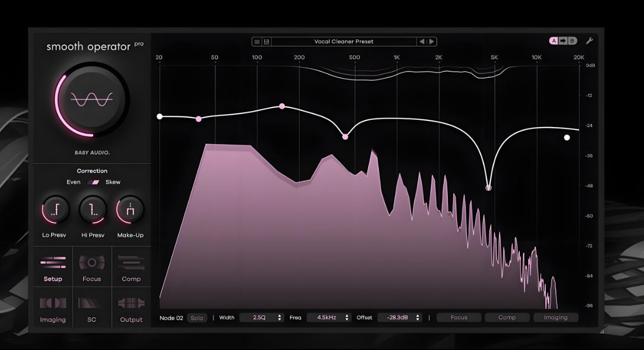Image resolution: width=644 pixels, height=350 pixels.
Task: Select the deep notch node near 4.5 kHz
Action: click(489, 187)
